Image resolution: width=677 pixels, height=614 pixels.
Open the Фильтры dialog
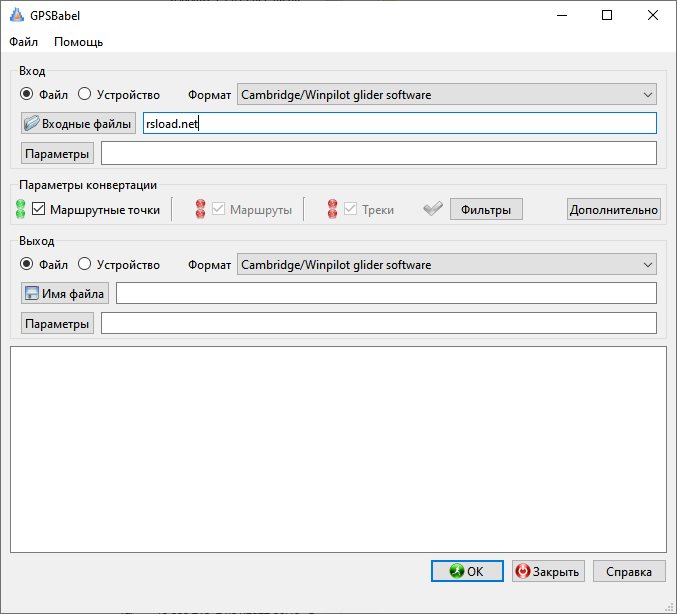[486, 209]
